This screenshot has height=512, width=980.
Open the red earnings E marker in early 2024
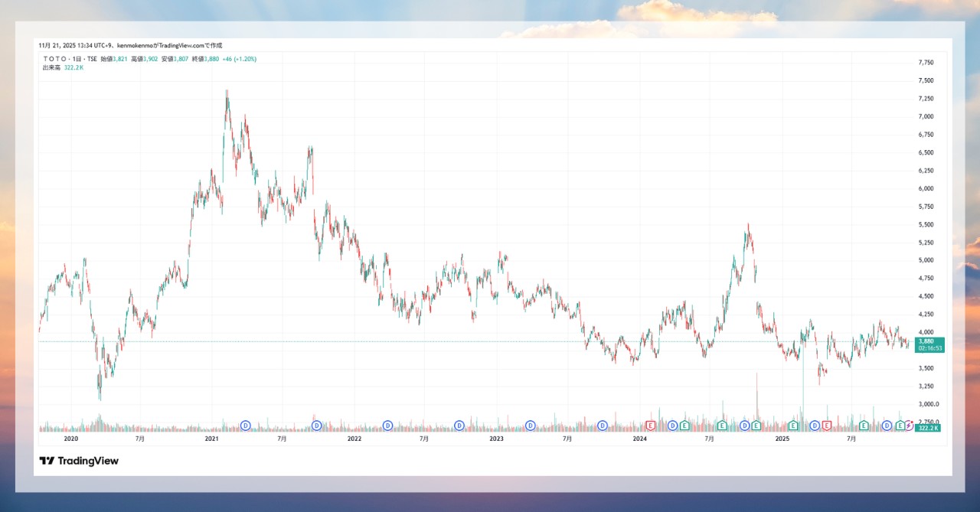651,426
